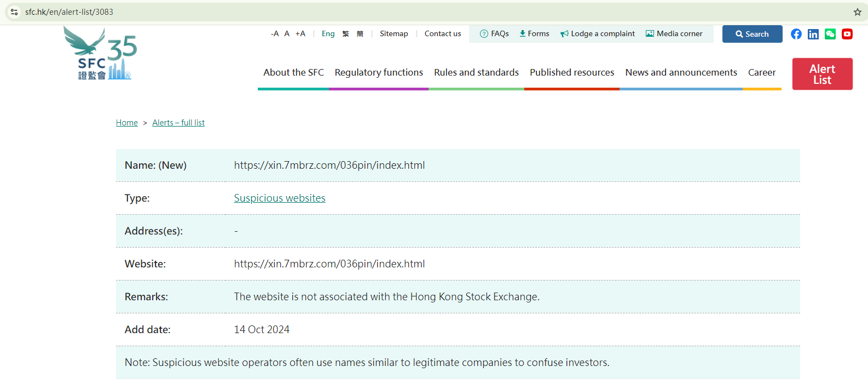
Task: Decrease font size with -A
Action: 275,34
